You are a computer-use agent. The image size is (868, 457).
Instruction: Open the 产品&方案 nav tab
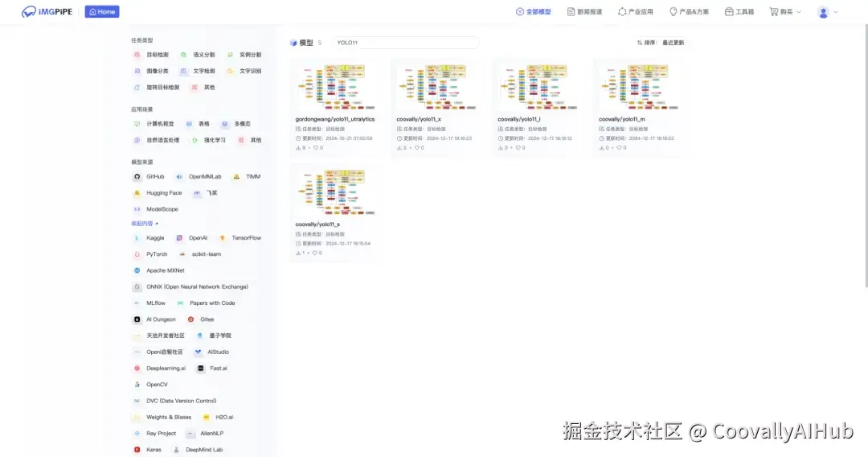coord(690,11)
